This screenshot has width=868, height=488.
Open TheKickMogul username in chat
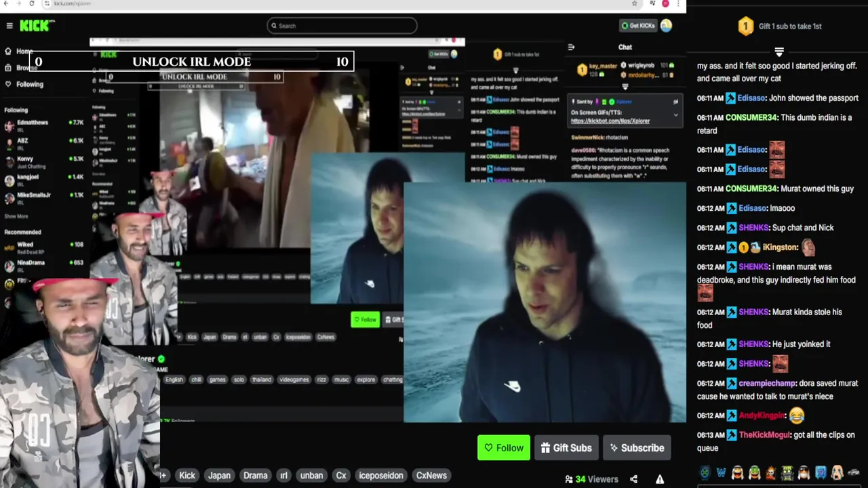764,435
